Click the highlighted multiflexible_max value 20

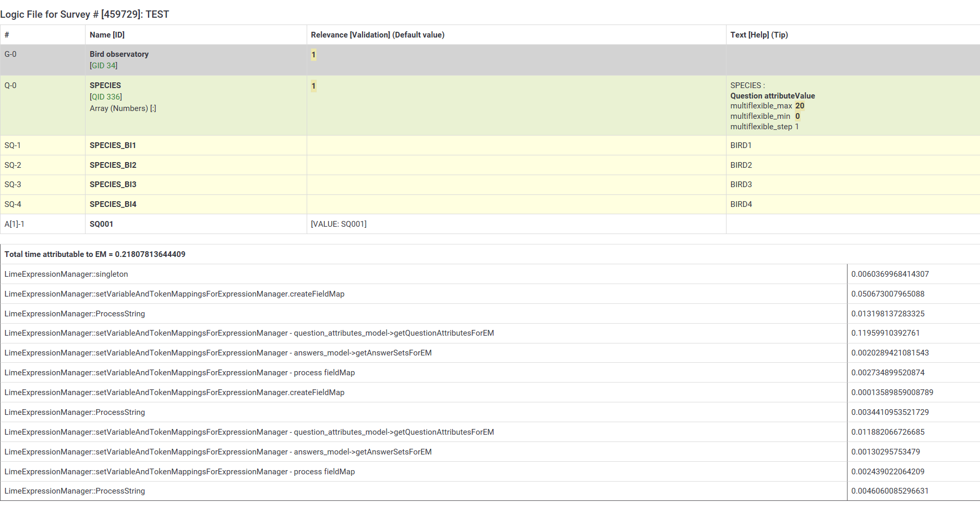tap(800, 106)
